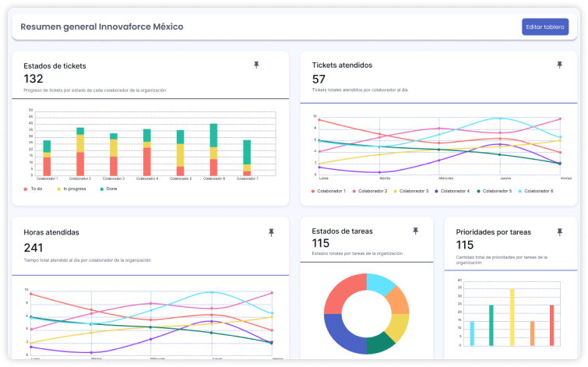Click the 115 value under Estados de tareas
Viewport: 588px width, 367px height.
(321, 243)
